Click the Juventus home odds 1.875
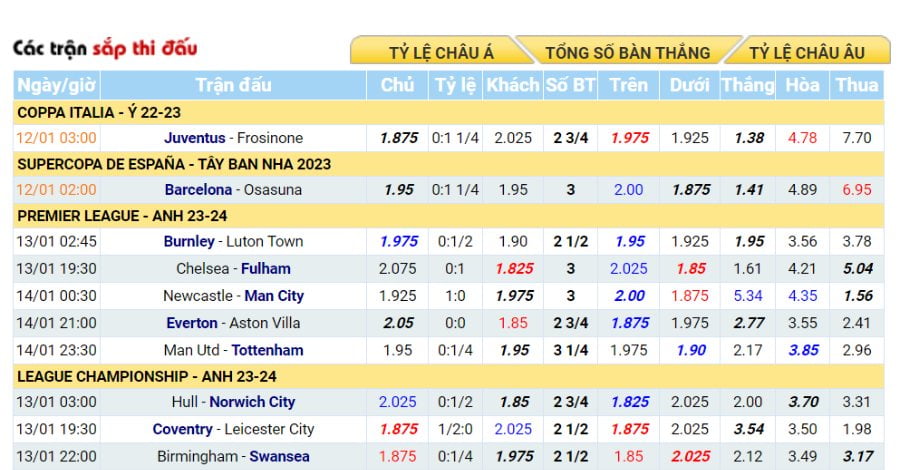The image size is (900, 470). pyautogui.click(x=398, y=138)
